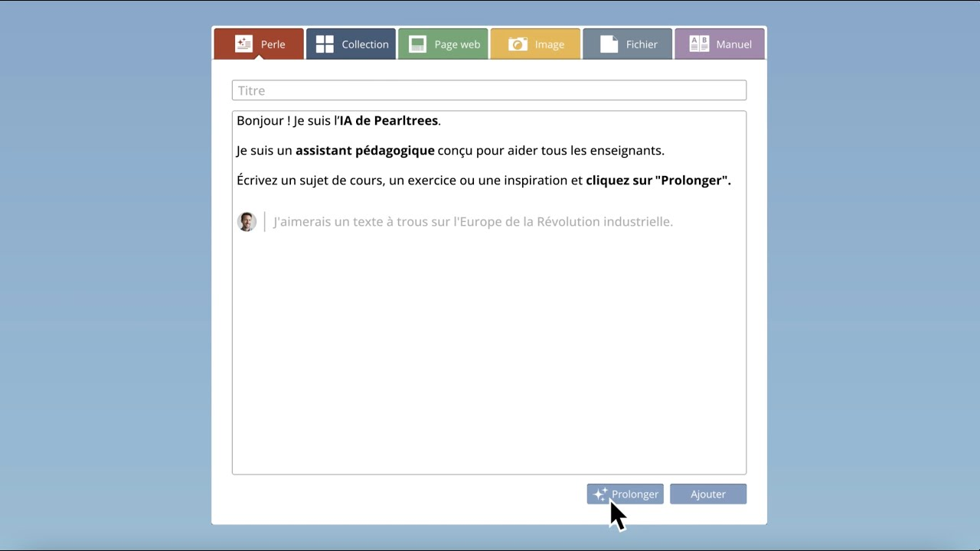Click the pearl icon on the Perle tab
The image size is (980, 551).
pos(243,44)
